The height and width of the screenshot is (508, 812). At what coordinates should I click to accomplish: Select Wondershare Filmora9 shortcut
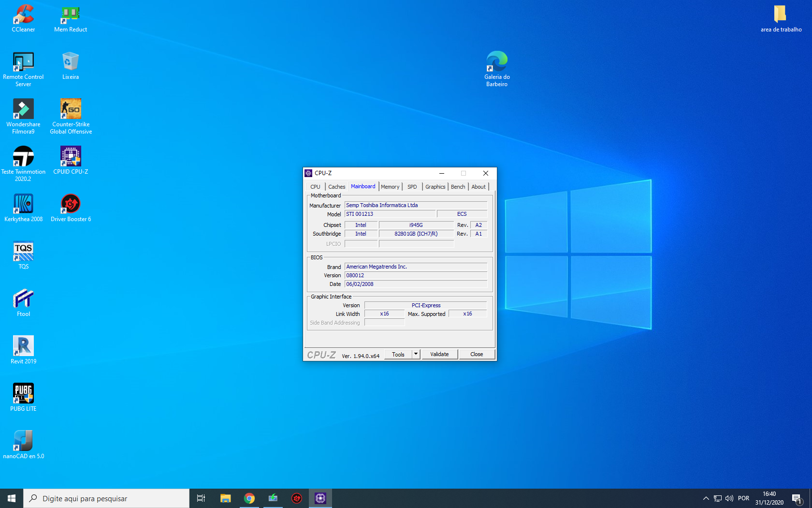pyautogui.click(x=23, y=117)
